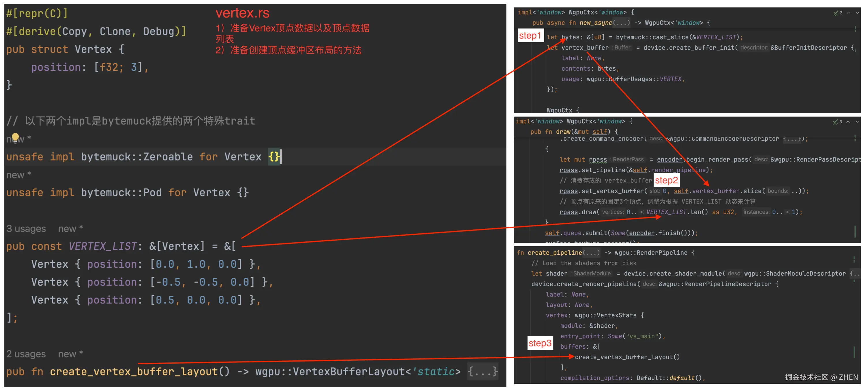Go to previous highlight in new_async panel

(848, 13)
